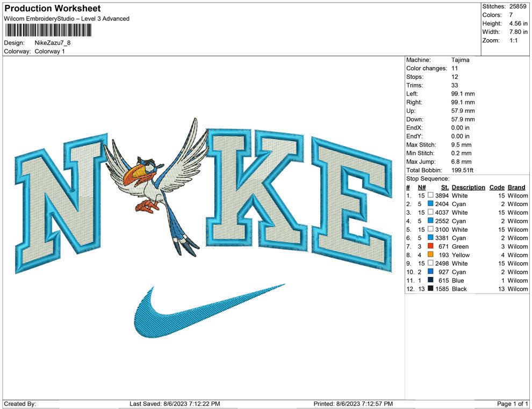Click the Production Worksheet heading

(x=53, y=9)
